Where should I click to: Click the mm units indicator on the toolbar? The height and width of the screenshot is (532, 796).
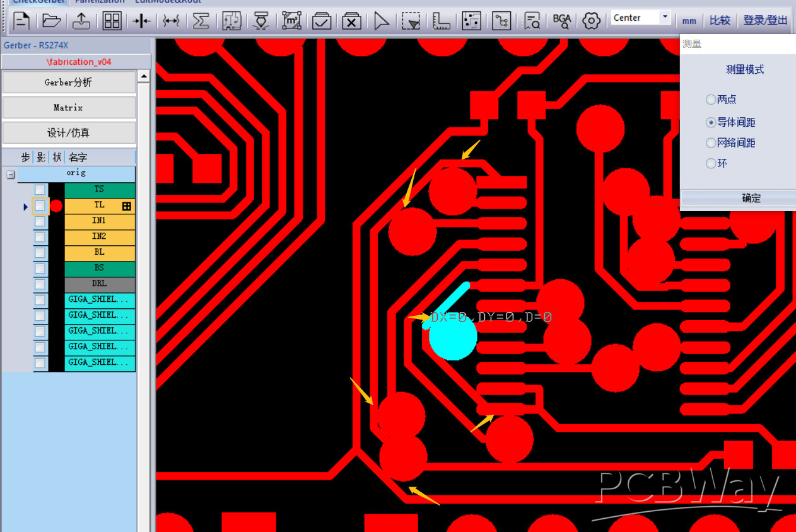pyautogui.click(x=689, y=21)
